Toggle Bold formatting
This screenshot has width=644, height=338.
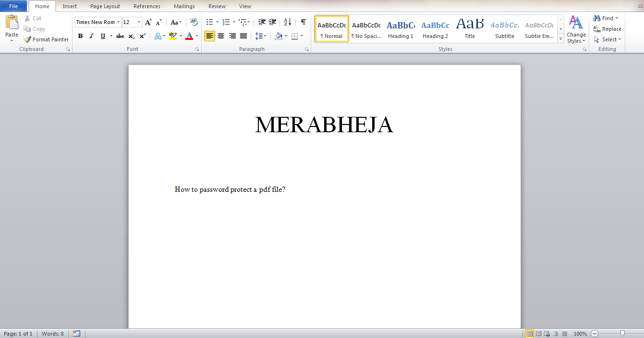(80, 36)
